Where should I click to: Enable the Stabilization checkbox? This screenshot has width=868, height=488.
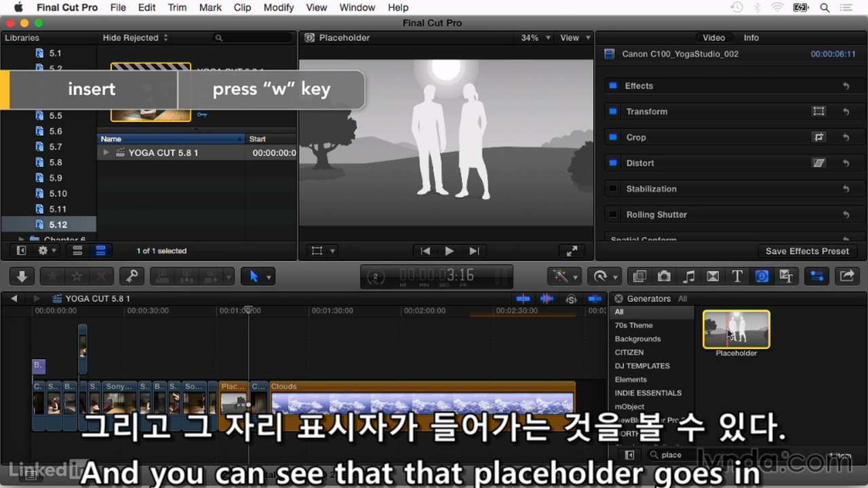(x=613, y=188)
